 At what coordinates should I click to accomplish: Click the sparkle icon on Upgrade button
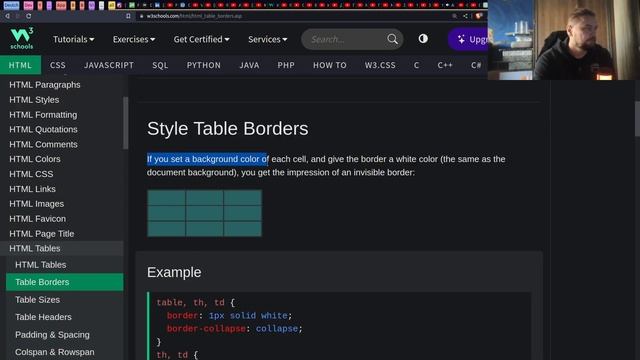pyautogui.click(x=461, y=39)
